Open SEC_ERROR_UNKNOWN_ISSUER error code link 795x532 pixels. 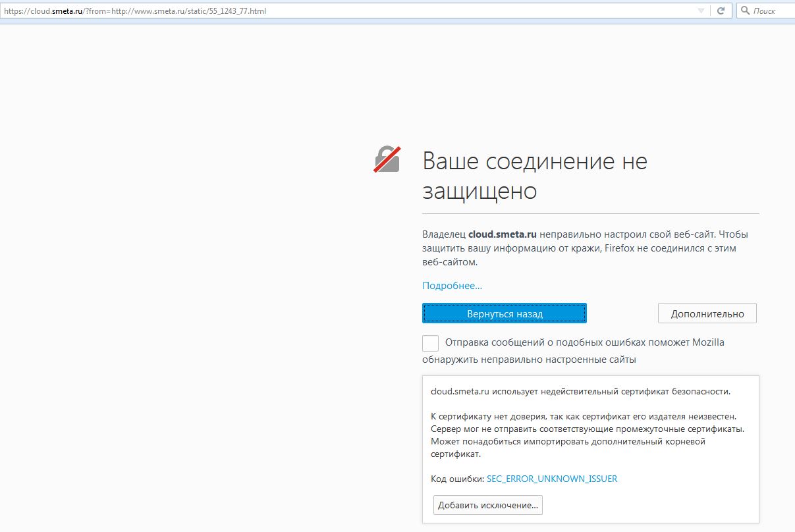pos(552,479)
